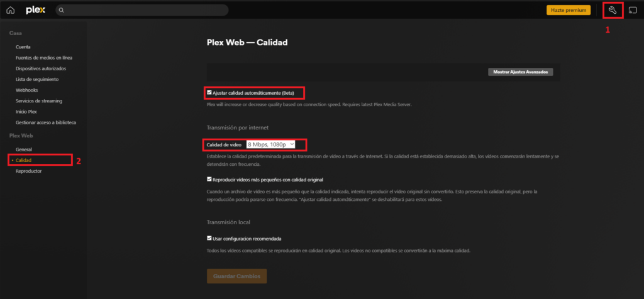Click the Transmisión local heading
The image size is (644, 299).
(x=228, y=222)
